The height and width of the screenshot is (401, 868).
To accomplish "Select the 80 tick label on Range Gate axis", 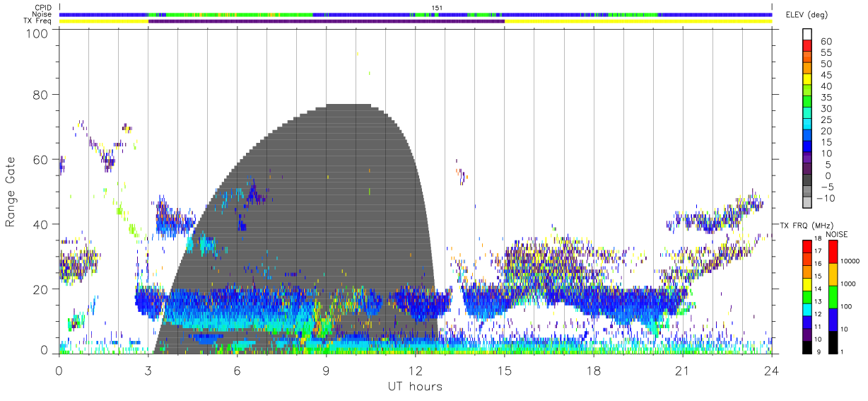I will (x=40, y=94).
